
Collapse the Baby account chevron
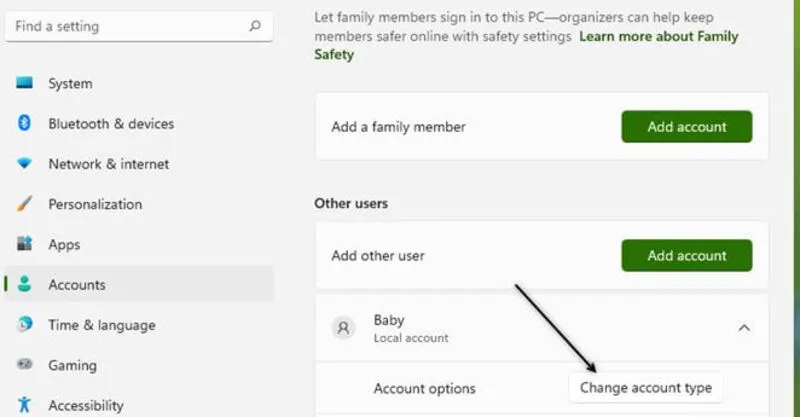point(744,327)
